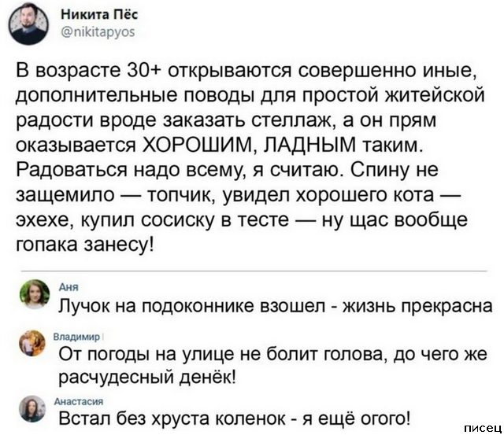This screenshot has height=435, width=504.
Task: Click Владимир's profile avatar
Action: coord(33,344)
